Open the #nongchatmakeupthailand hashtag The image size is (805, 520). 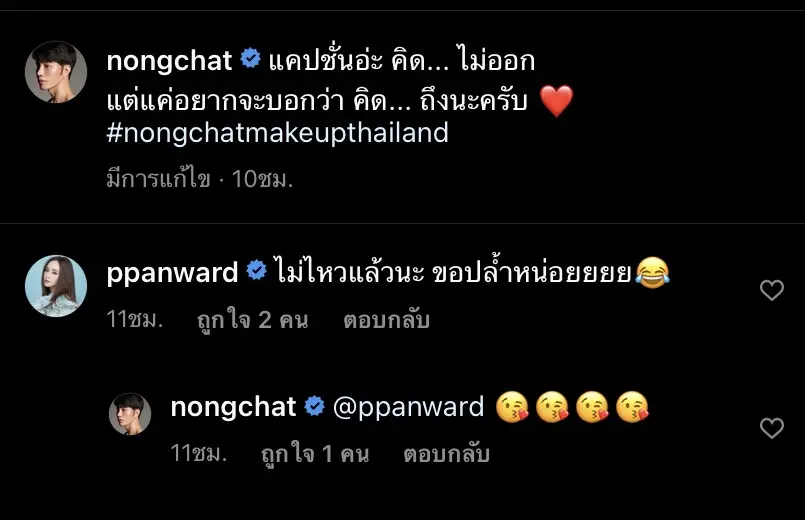tap(278, 132)
